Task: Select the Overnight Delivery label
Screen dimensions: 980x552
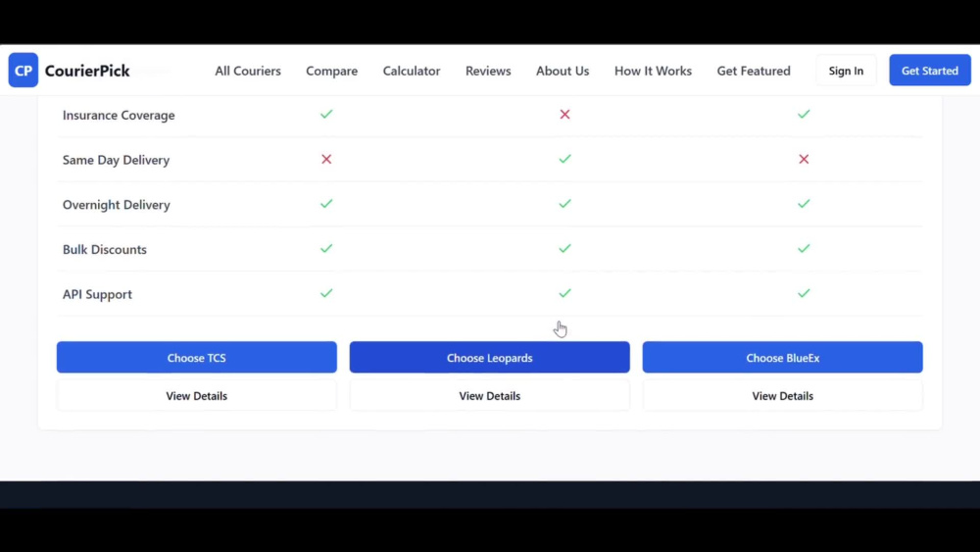Action: [x=117, y=204]
